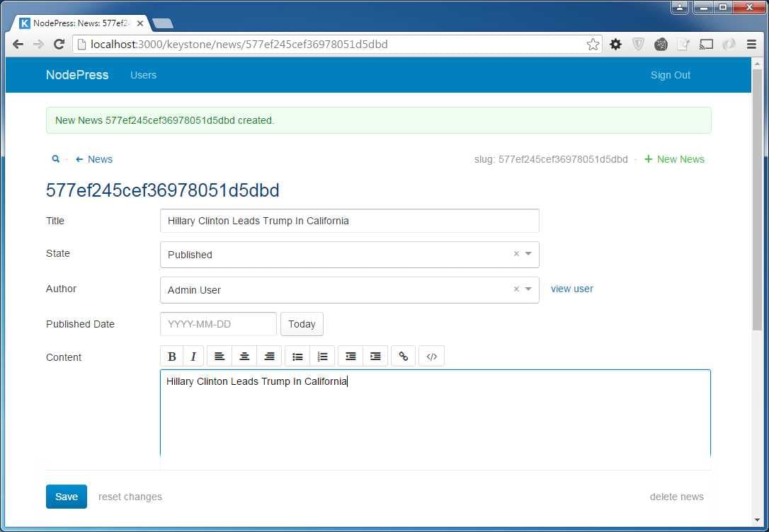Bookmark this page with the star icon
This screenshot has width=769, height=532.
(x=593, y=45)
